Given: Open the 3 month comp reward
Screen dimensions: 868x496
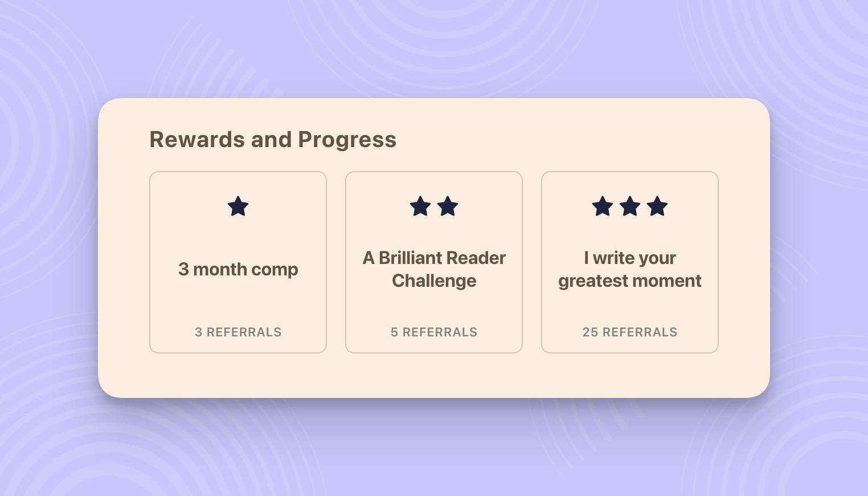Looking at the screenshot, I should tap(238, 262).
